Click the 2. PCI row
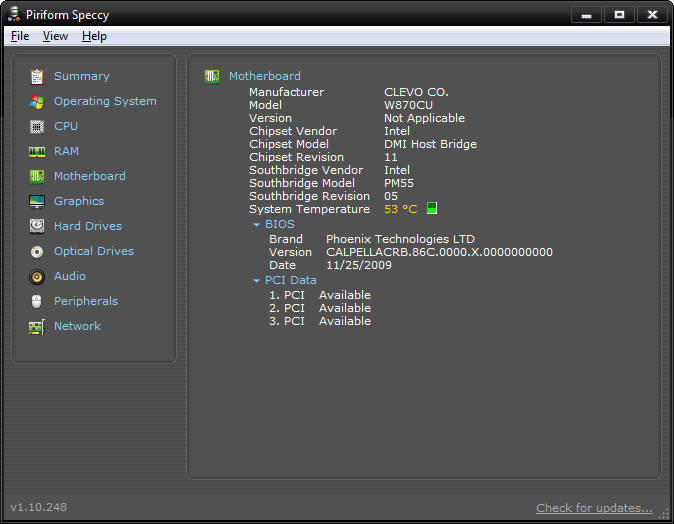The height and width of the screenshot is (524, 674). (x=320, y=308)
